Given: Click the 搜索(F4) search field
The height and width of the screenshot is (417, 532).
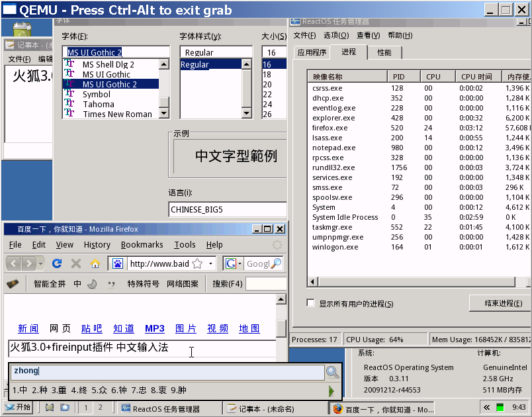Looking at the screenshot, I should click(x=267, y=284).
